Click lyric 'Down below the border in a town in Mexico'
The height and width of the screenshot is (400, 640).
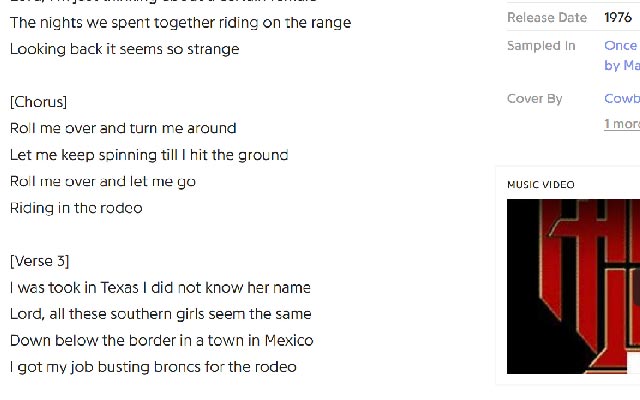[161, 340]
